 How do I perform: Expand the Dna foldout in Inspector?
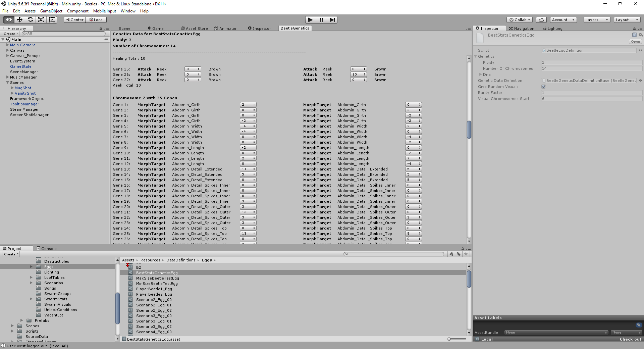(481, 74)
